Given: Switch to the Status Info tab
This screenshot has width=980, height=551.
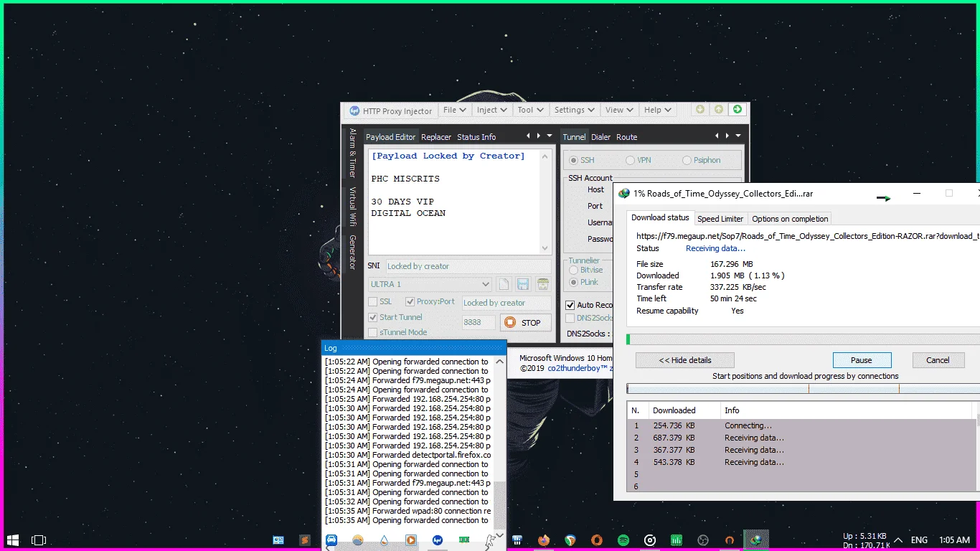Looking at the screenshot, I should coord(476,137).
